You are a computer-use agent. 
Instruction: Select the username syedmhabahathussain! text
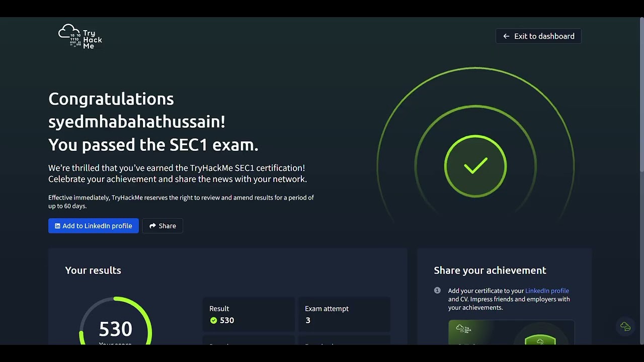tap(137, 122)
